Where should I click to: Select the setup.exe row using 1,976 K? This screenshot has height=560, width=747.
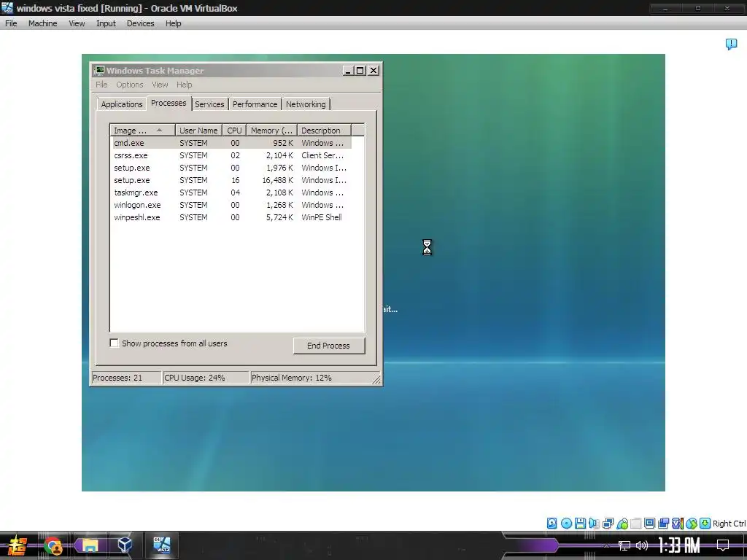click(231, 168)
